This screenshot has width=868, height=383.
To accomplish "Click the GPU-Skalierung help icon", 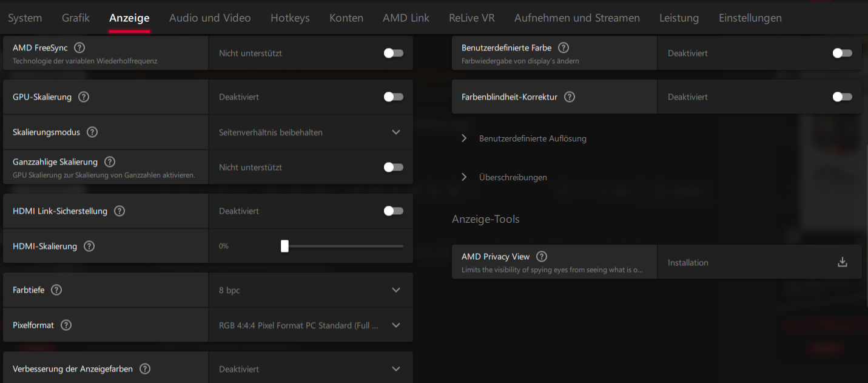I will pyautogui.click(x=84, y=97).
